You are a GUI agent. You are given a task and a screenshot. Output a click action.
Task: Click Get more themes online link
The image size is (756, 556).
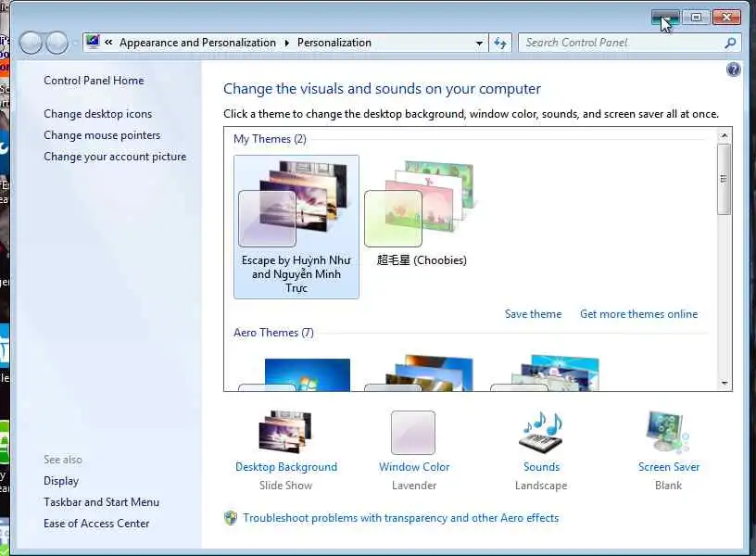click(638, 314)
